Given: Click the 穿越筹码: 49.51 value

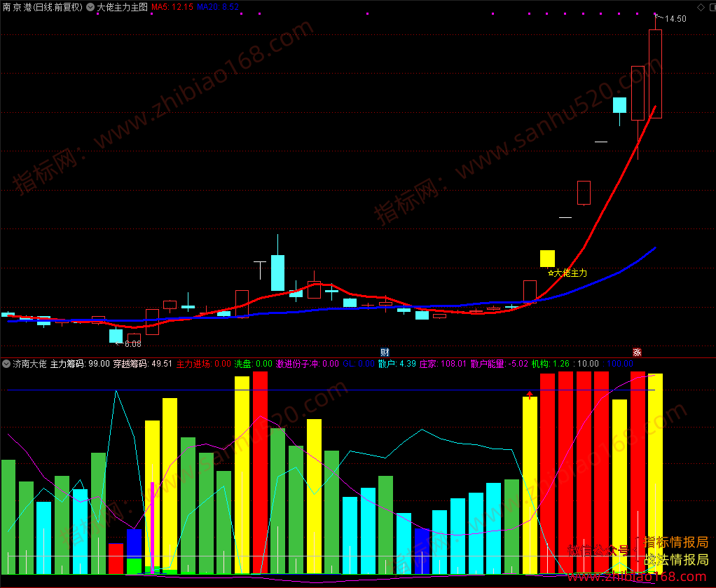Looking at the screenshot, I should click(x=142, y=364).
